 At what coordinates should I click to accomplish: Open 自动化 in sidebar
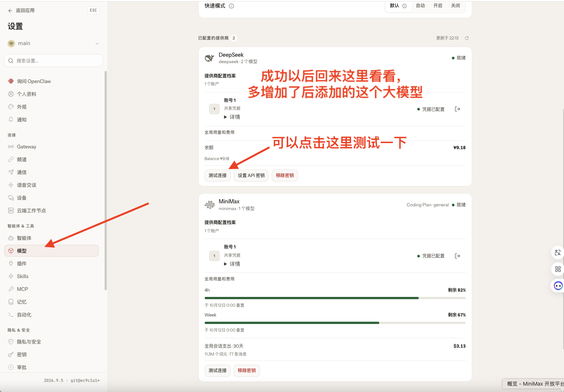pyautogui.click(x=52, y=315)
